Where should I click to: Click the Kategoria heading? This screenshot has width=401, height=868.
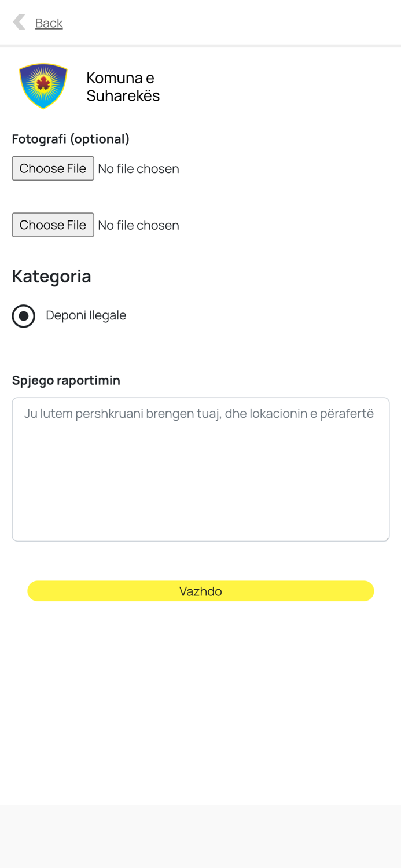(x=51, y=277)
